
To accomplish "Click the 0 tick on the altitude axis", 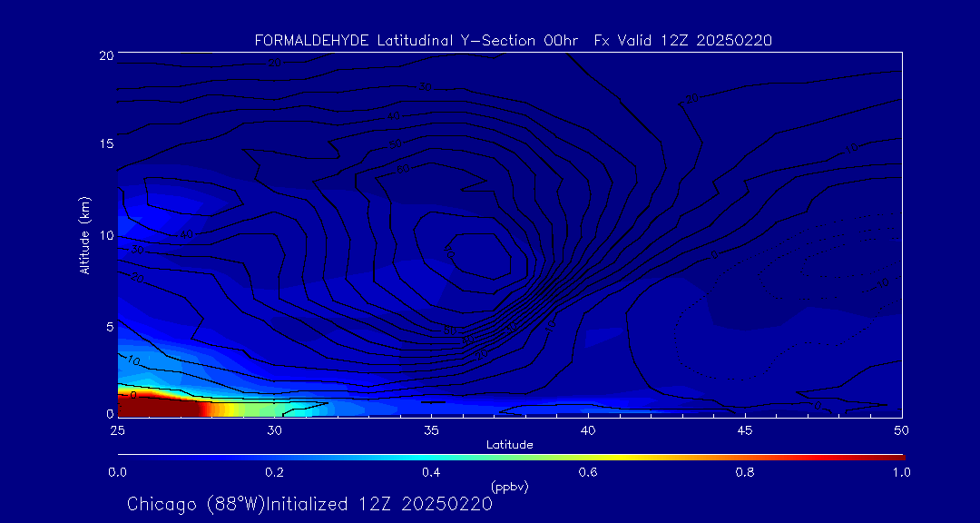I will coord(110,413).
